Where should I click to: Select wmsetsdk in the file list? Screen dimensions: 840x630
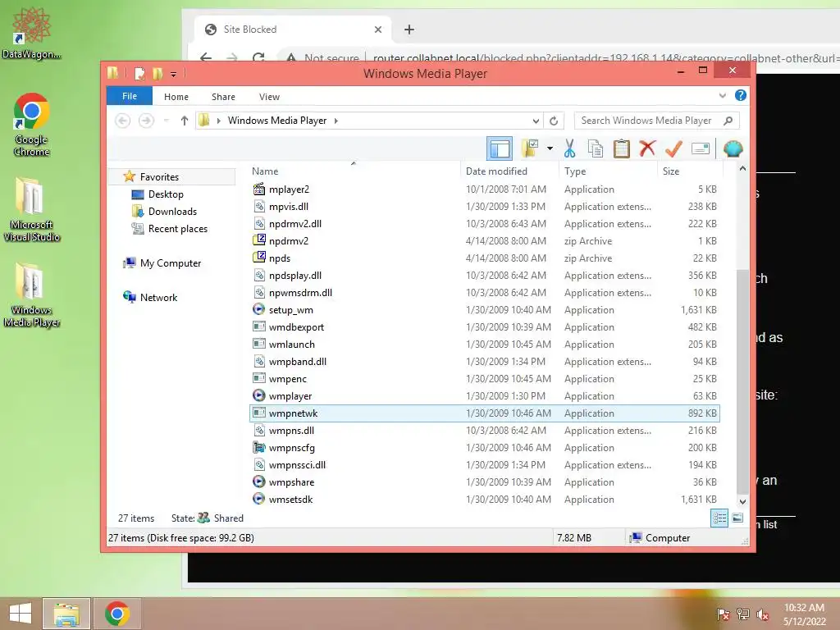[485, 500]
